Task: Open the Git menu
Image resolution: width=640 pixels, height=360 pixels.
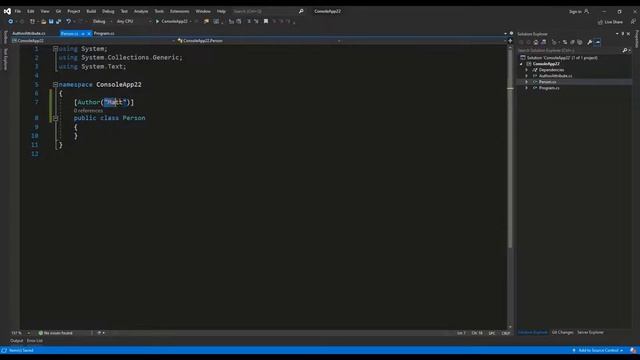Action: coord(58,11)
